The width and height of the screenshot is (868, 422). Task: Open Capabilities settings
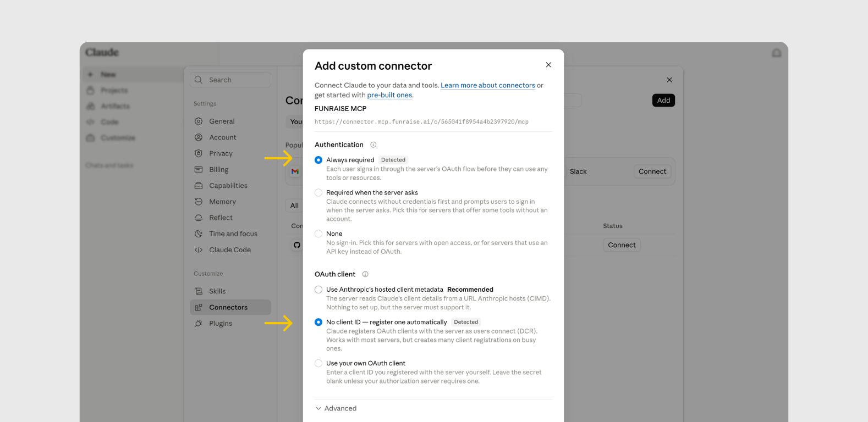tap(230, 186)
